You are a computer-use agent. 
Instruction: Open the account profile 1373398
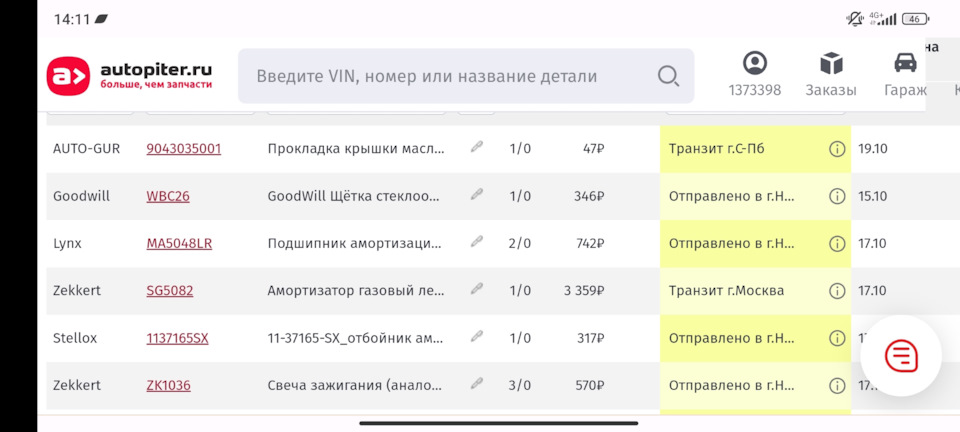[x=755, y=75]
